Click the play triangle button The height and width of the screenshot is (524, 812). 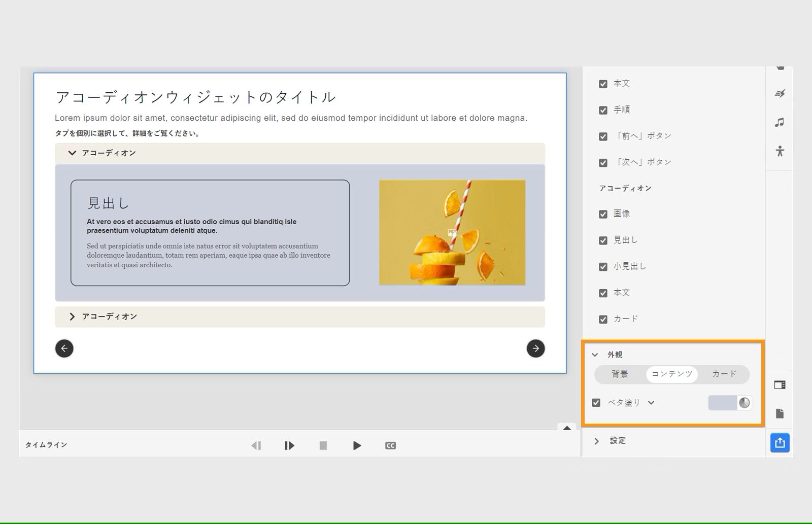click(357, 445)
